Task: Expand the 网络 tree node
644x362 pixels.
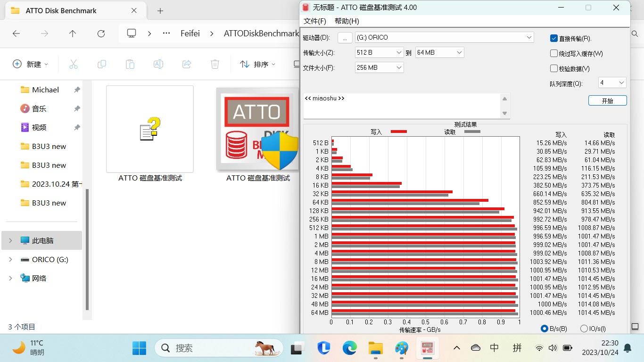Action: tap(11, 278)
